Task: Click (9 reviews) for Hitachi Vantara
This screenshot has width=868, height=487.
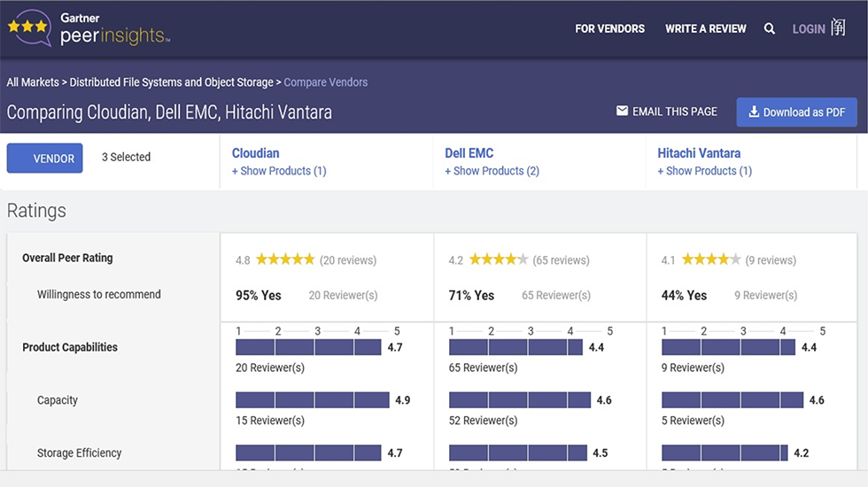Action: (x=771, y=260)
